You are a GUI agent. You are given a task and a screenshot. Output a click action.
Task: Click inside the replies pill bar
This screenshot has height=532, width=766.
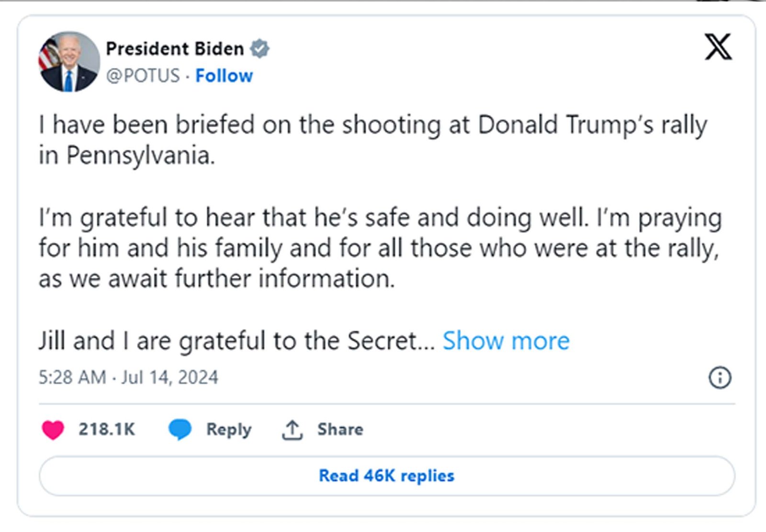(387, 475)
